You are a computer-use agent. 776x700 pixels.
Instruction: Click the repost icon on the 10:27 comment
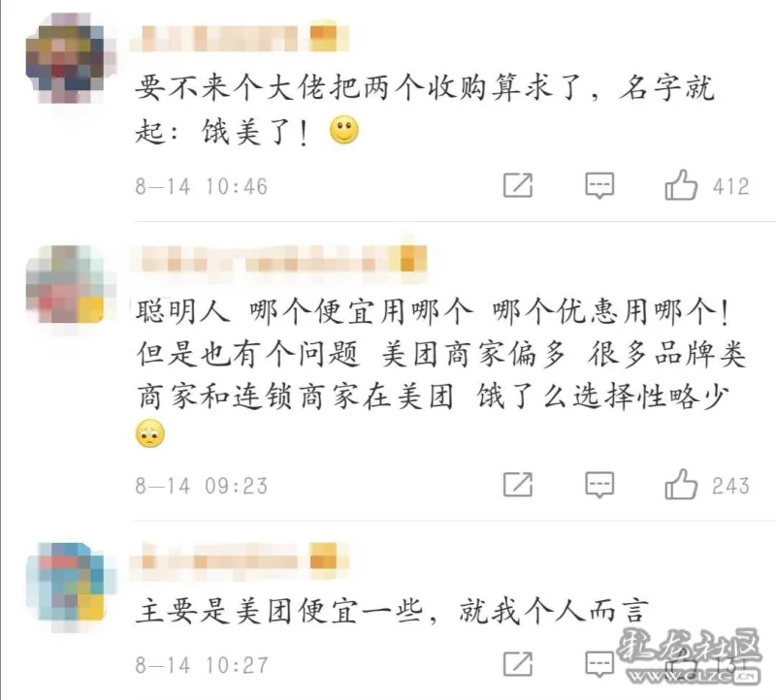pyautogui.click(x=518, y=664)
